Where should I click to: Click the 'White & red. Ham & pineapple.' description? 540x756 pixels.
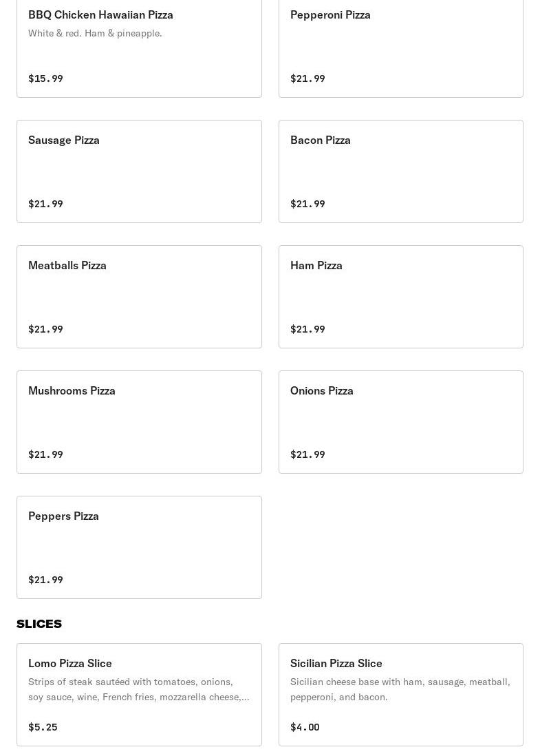pyautogui.click(x=95, y=33)
